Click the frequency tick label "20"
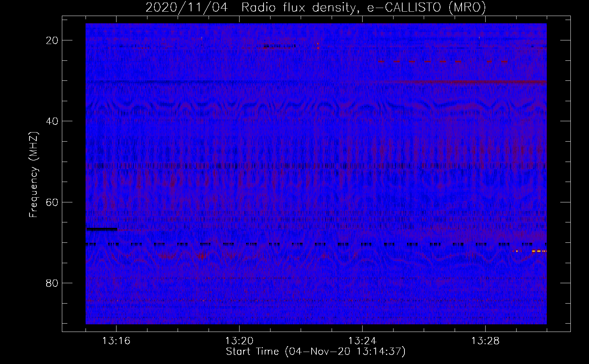Image resolution: width=589 pixels, height=364 pixels. (x=52, y=40)
